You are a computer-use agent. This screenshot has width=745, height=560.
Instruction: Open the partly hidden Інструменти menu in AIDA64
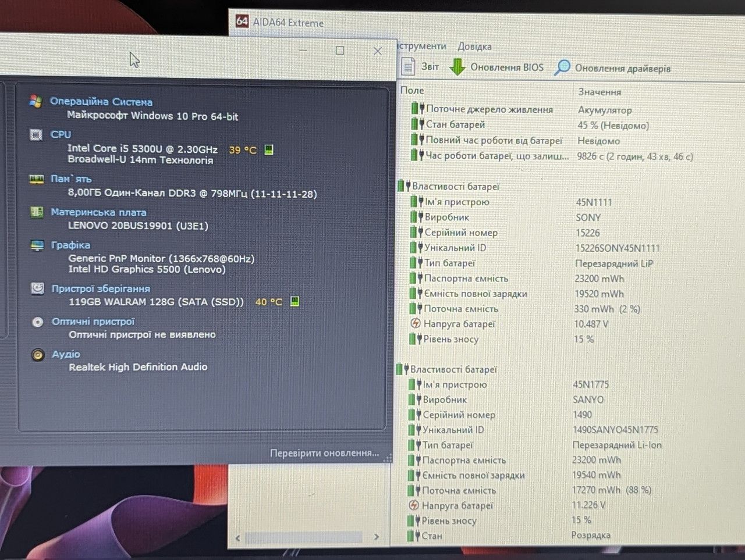[x=422, y=46]
